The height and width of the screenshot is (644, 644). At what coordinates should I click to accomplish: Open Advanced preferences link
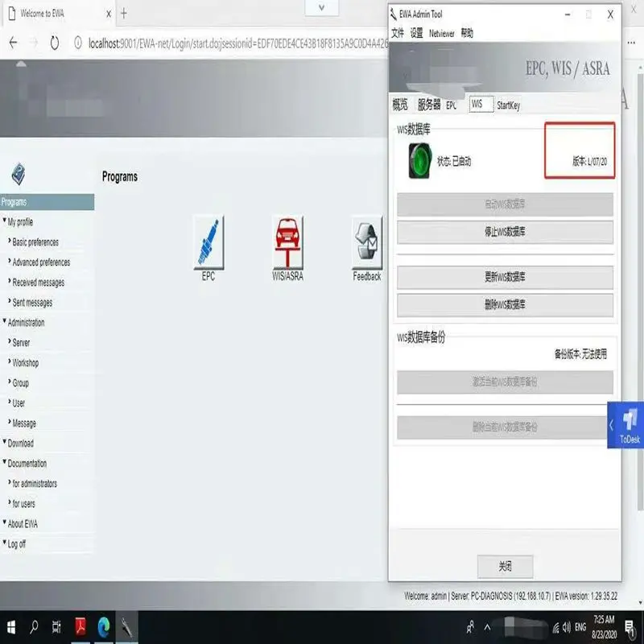pyautogui.click(x=41, y=262)
